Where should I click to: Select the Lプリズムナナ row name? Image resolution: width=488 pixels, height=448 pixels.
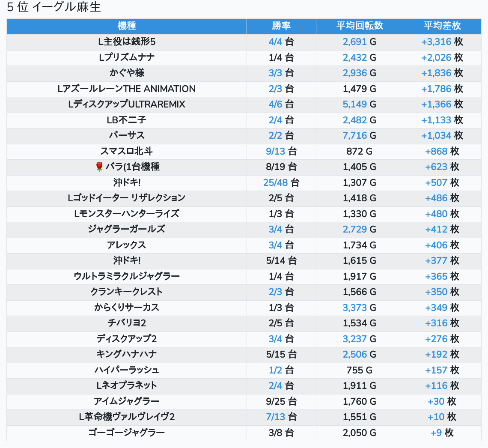pos(127,57)
